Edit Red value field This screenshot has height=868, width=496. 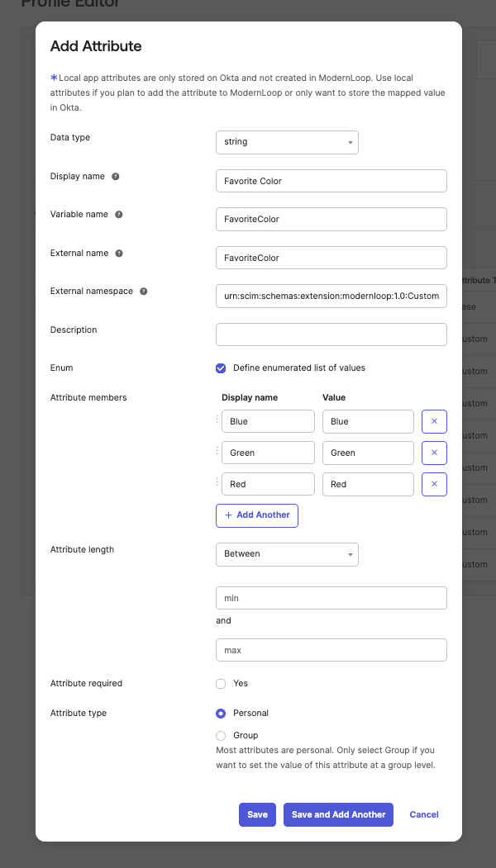(368, 484)
